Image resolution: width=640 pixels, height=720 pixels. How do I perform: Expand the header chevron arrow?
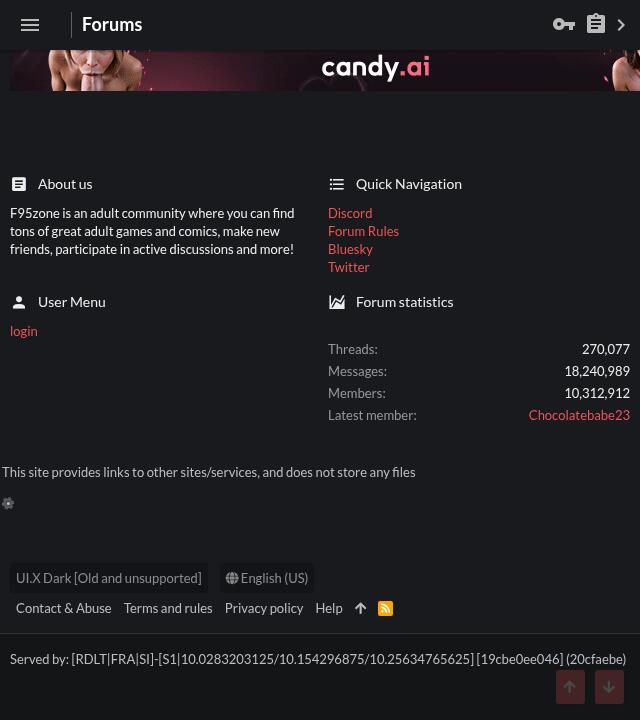pyautogui.click(x=621, y=25)
